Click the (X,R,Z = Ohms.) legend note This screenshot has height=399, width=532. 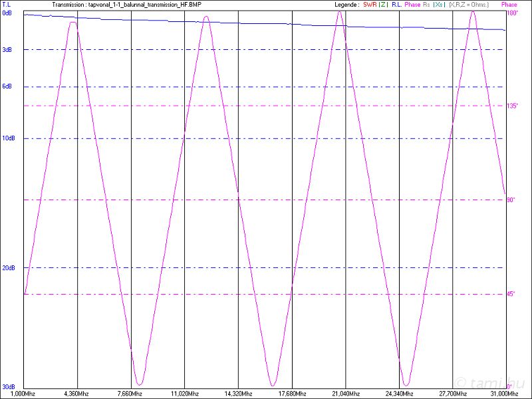pyautogui.click(x=469, y=5)
